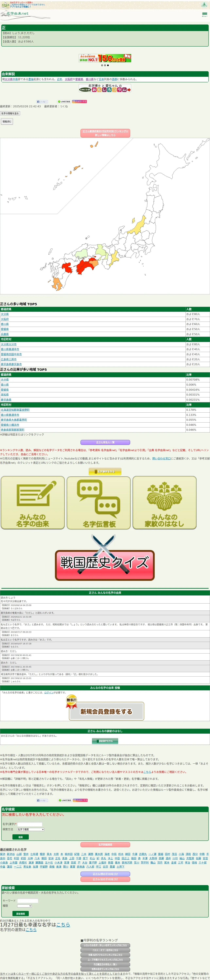This screenshot has width=210, height=980.
Task: Select the second carousel dot indicator
Action: pyautogui.click(x=105, y=65)
